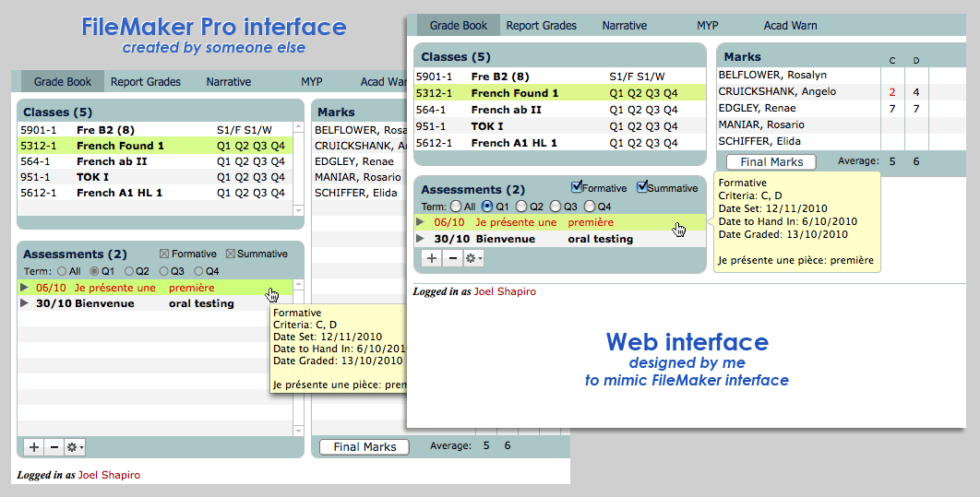Select Q1 term radio in FileMaker interface
This screenshot has width=980, height=497.
tap(94, 271)
